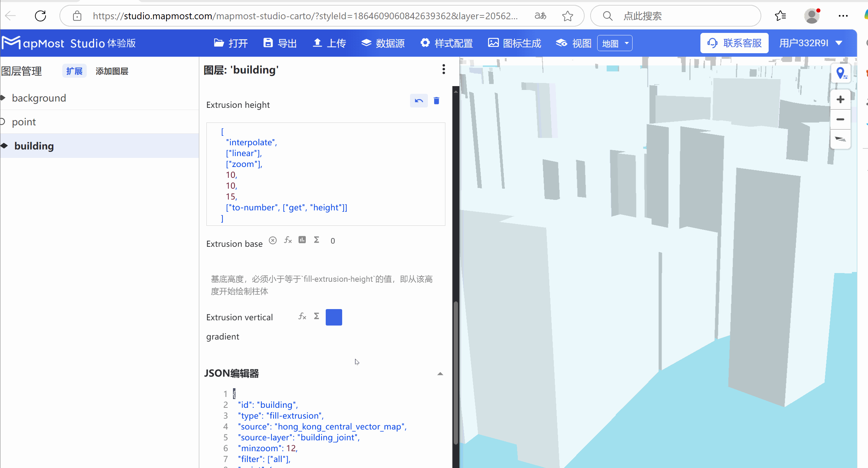Upload data using the 上传 icon

coord(329,43)
